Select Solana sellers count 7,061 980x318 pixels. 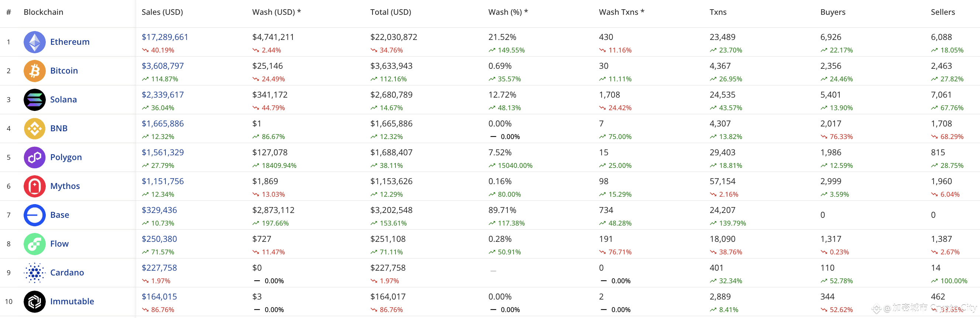pyautogui.click(x=941, y=95)
